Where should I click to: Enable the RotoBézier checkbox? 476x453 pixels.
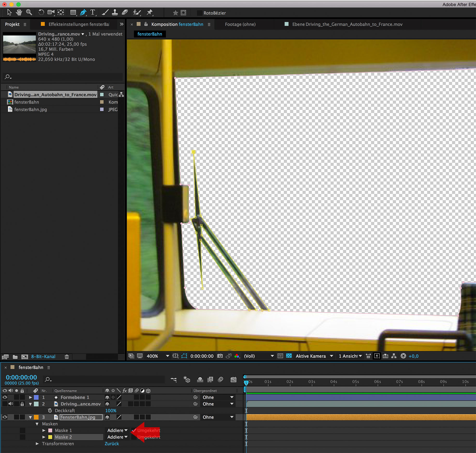coord(200,13)
